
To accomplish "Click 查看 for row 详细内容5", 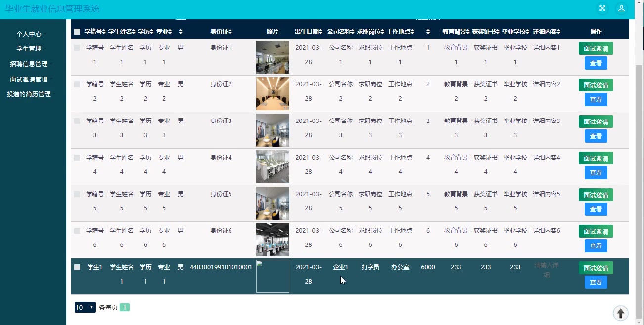I will [596, 209].
